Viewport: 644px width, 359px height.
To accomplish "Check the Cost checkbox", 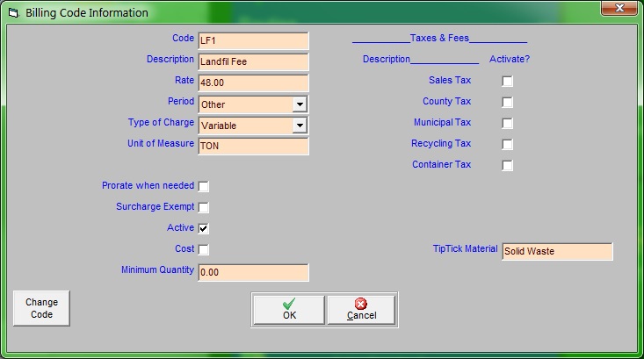I will 203,249.
